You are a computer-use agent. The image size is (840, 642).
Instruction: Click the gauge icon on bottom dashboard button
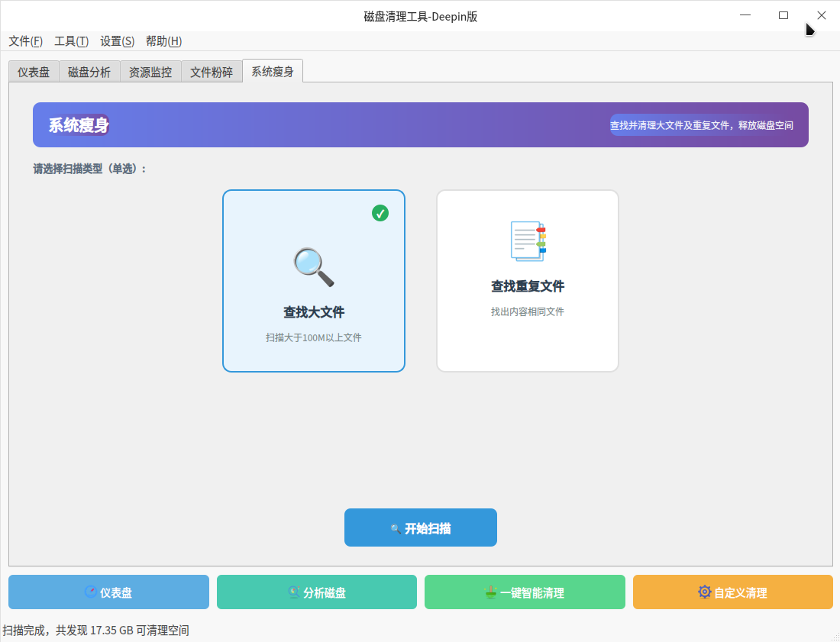click(x=91, y=592)
